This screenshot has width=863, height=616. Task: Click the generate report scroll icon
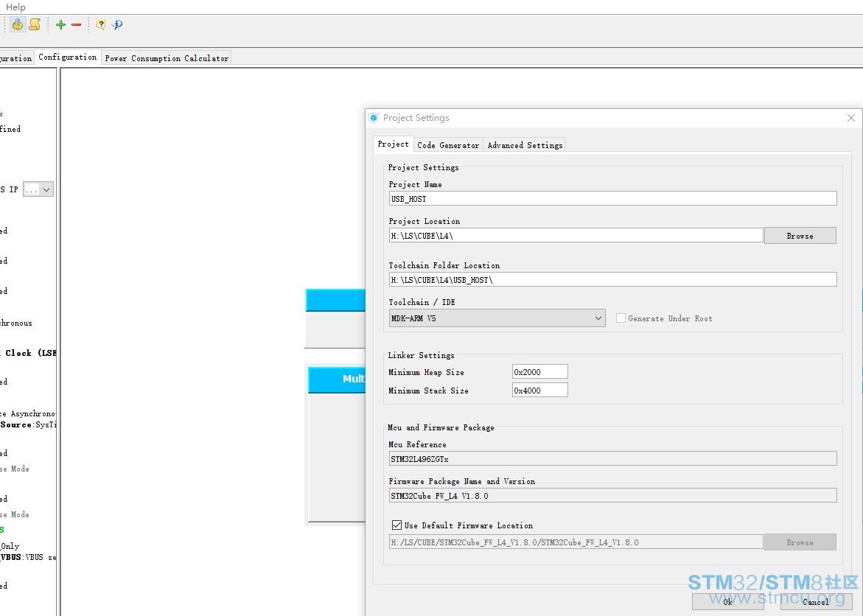point(35,24)
